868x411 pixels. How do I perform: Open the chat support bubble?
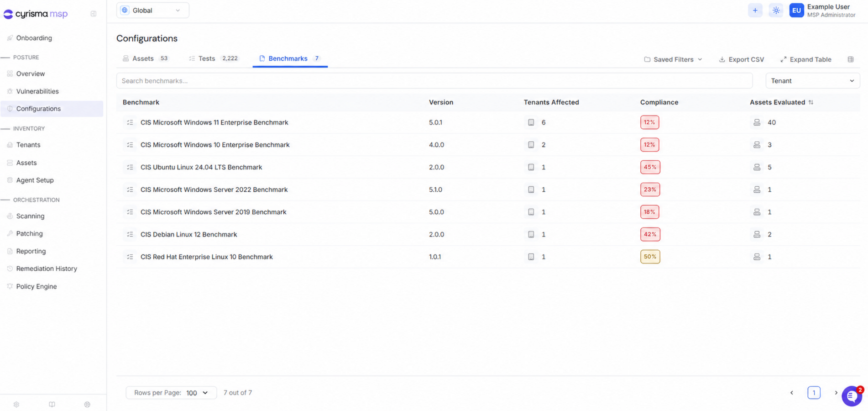tap(852, 396)
